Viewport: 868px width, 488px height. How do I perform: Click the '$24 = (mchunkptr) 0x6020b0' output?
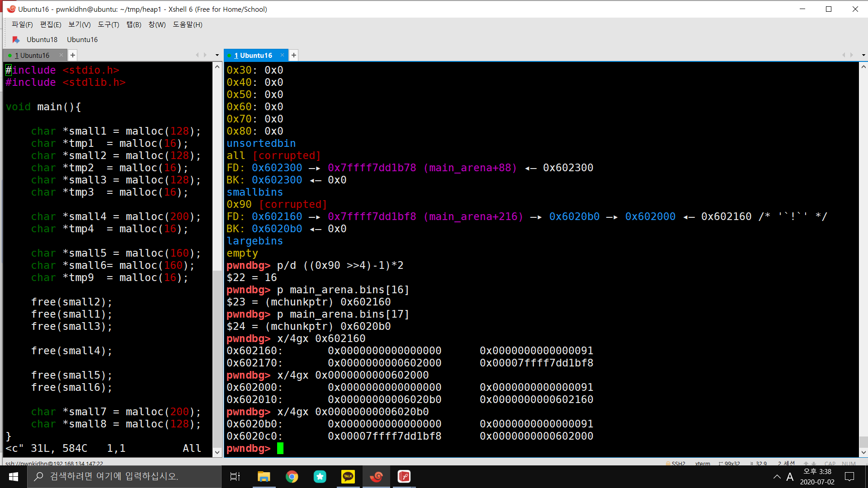click(x=309, y=326)
